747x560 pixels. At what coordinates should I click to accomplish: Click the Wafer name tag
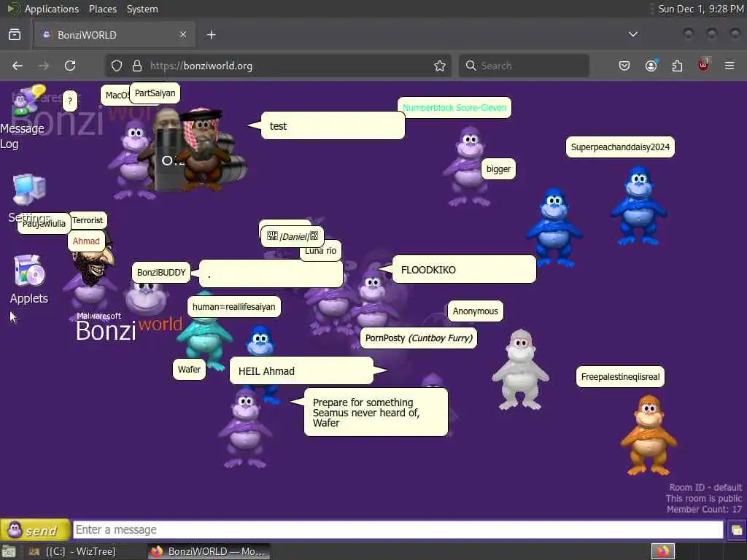(189, 369)
